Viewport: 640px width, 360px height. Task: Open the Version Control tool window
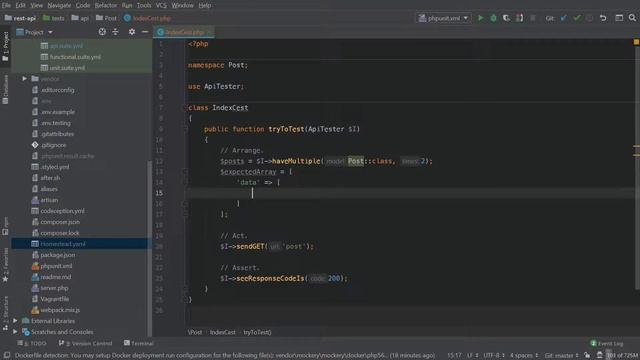(85, 343)
